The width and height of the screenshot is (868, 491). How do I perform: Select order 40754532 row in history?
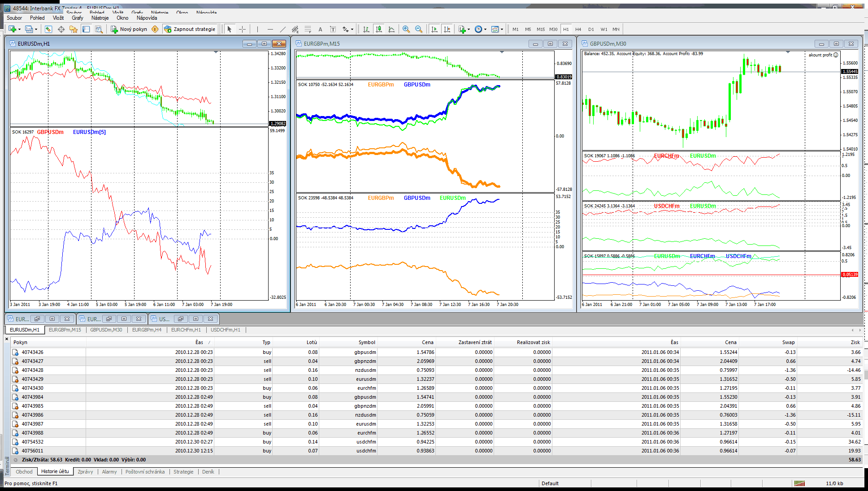33,442
